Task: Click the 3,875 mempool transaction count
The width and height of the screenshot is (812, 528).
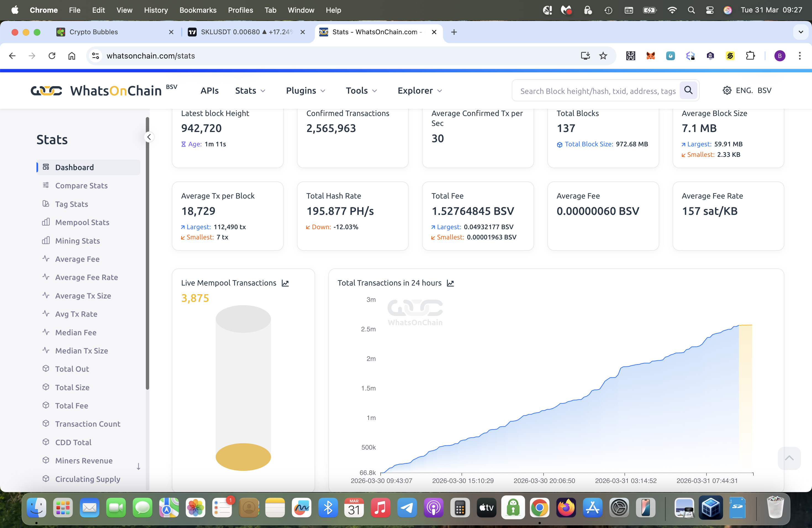Action: click(x=195, y=298)
